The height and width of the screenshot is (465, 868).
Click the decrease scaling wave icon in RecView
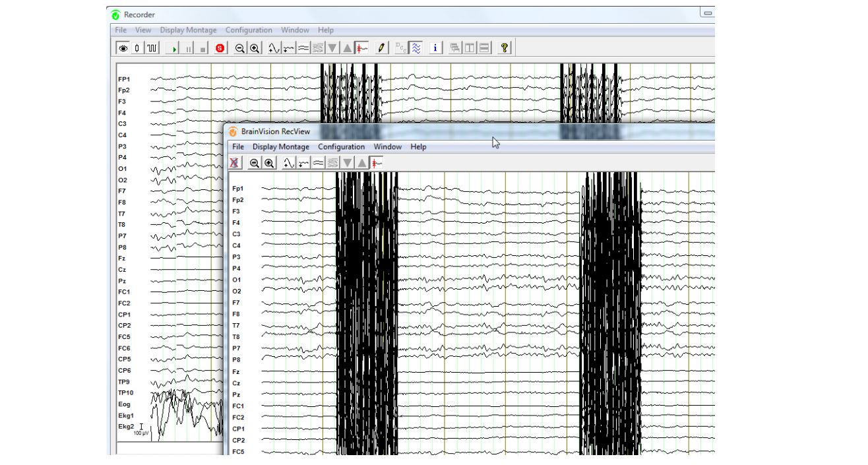pyautogui.click(x=303, y=163)
